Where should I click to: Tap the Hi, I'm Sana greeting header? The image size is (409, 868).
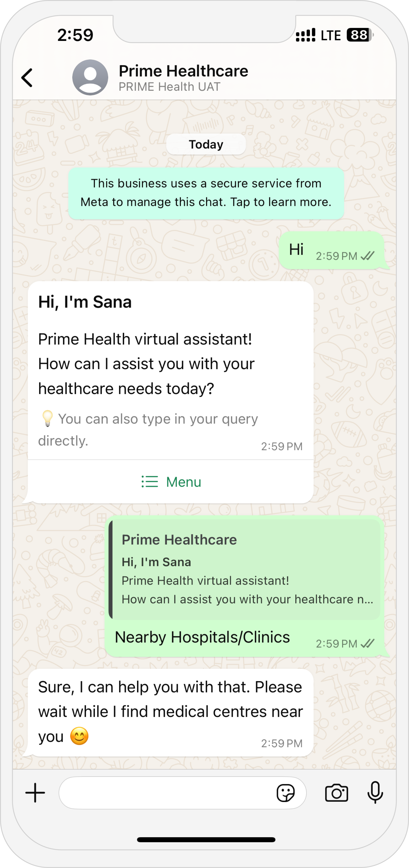point(85,302)
